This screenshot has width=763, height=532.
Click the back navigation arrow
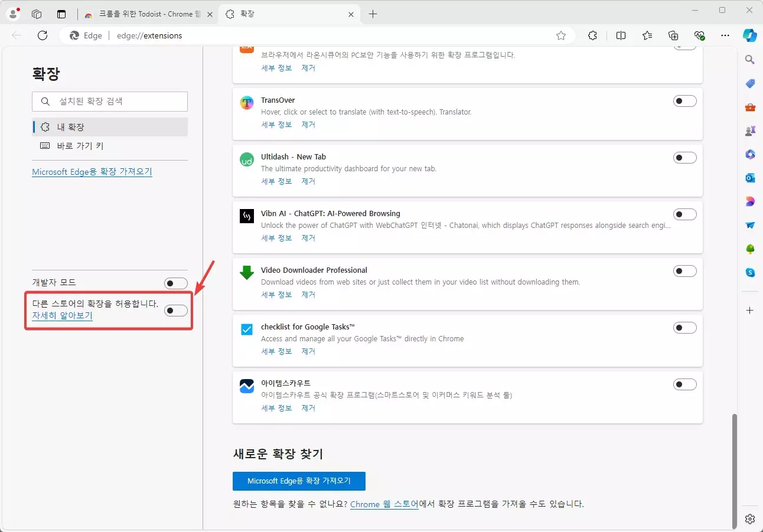tap(17, 35)
